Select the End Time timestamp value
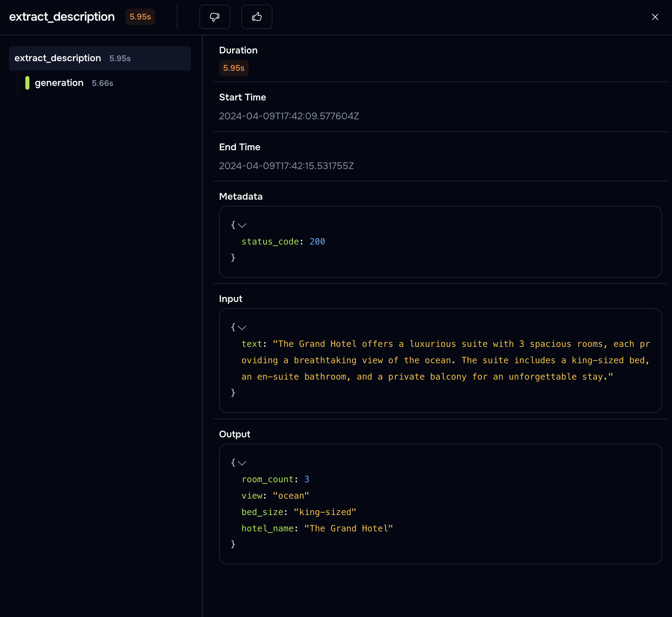672x617 pixels. (286, 166)
